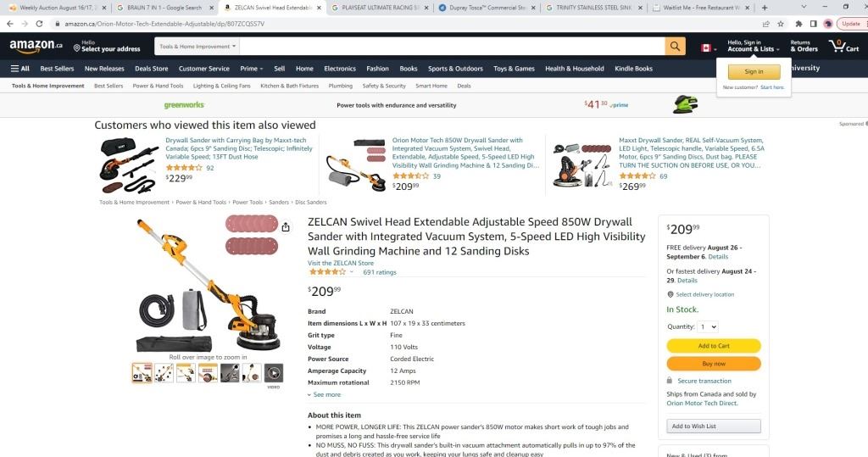Open the shopping Cart icon
This screenshot has height=457, width=868.
843,47
